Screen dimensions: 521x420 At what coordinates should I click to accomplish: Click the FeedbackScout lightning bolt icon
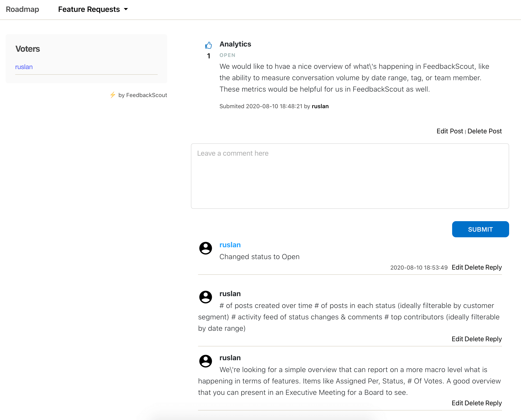pyautogui.click(x=113, y=95)
